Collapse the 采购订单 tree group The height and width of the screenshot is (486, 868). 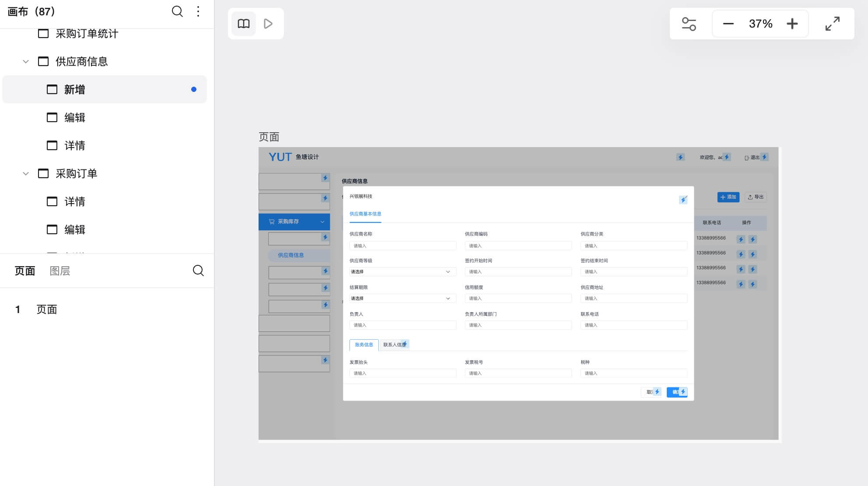pyautogui.click(x=26, y=174)
